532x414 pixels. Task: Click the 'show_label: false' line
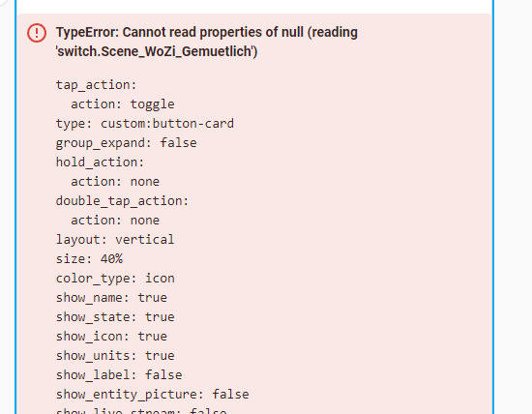119,375
